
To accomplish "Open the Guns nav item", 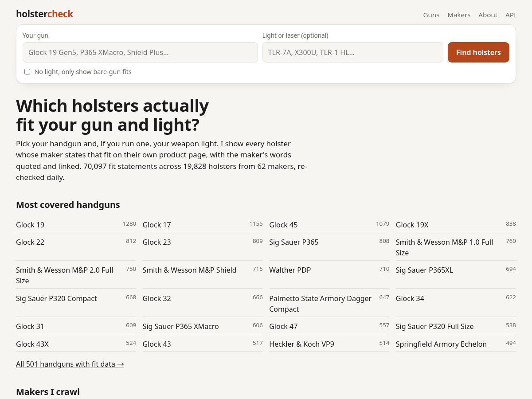I will tap(431, 15).
